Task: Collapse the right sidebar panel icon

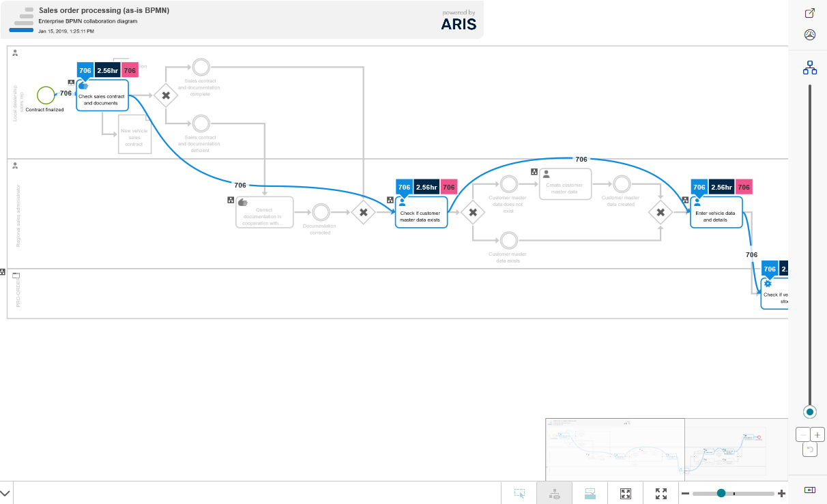Action: pyautogui.click(x=810, y=490)
